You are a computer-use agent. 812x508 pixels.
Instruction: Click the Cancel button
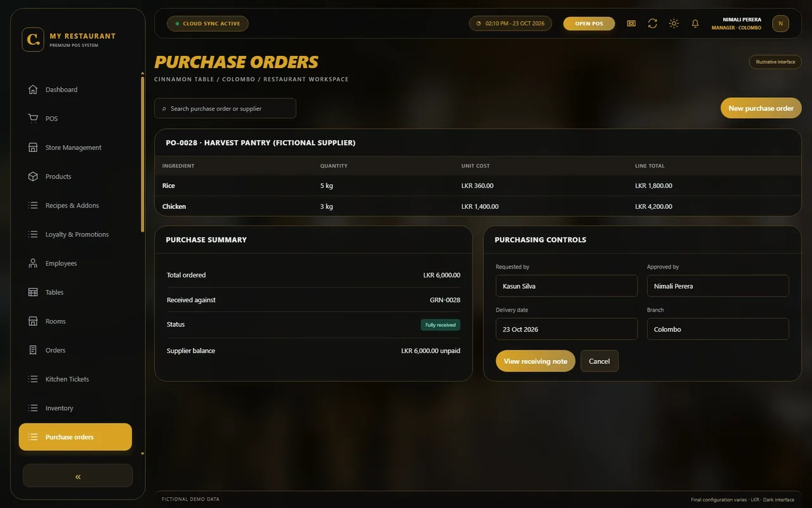[599, 361]
